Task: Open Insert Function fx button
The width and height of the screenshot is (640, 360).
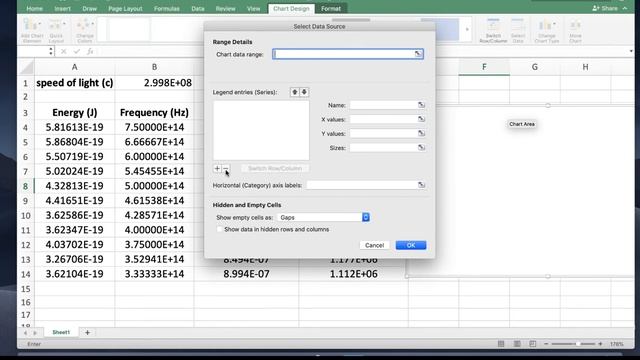Action: coord(90,51)
